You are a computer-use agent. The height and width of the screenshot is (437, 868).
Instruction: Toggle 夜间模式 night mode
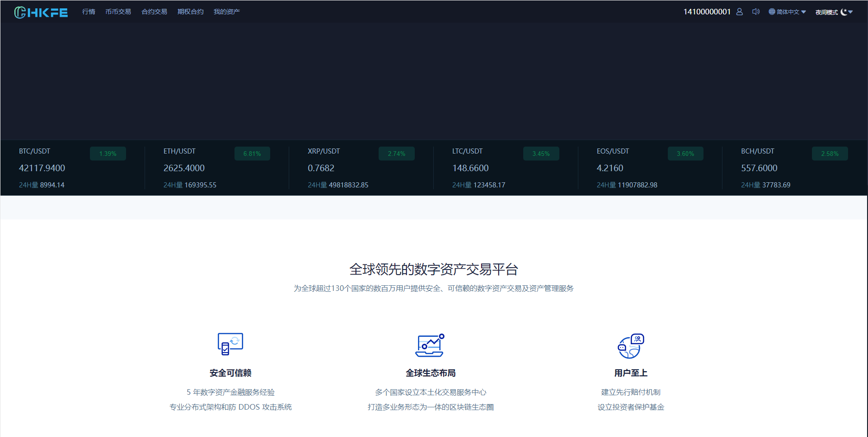tap(827, 12)
